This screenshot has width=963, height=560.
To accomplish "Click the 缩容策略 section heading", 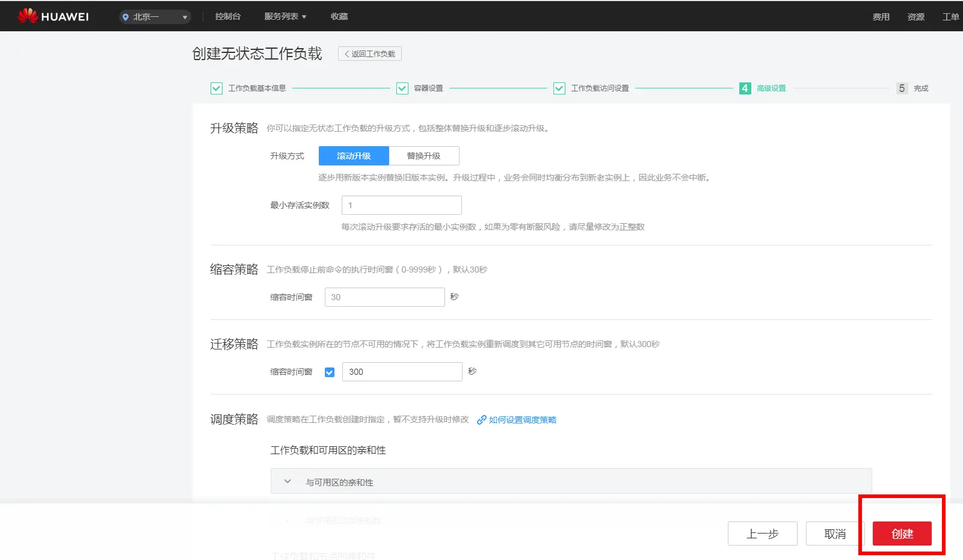I will (234, 269).
